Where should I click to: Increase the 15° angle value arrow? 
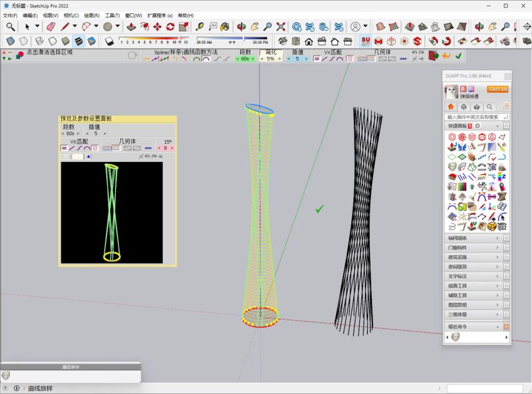tap(172, 148)
